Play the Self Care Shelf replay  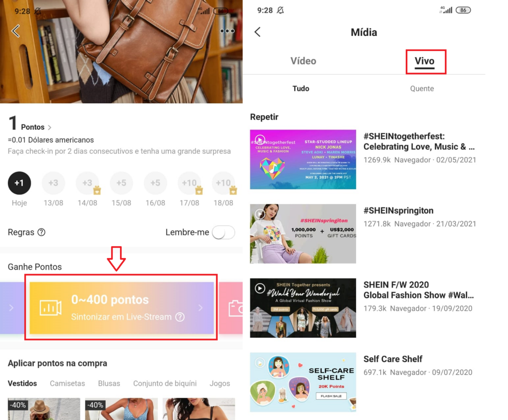click(260, 362)
